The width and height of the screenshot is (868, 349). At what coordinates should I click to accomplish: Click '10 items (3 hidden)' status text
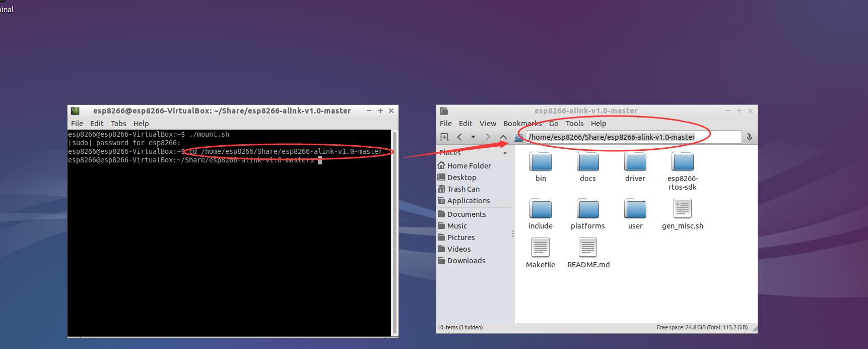click(460, 327)
